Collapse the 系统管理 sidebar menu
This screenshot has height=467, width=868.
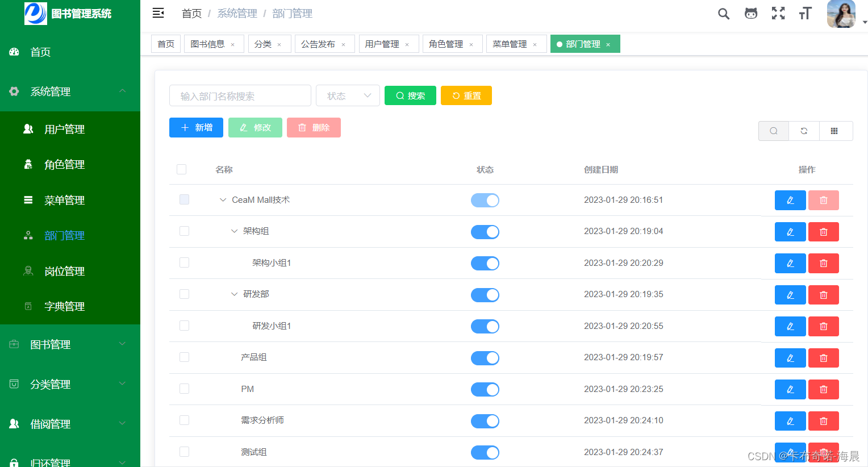click(70, 91)
